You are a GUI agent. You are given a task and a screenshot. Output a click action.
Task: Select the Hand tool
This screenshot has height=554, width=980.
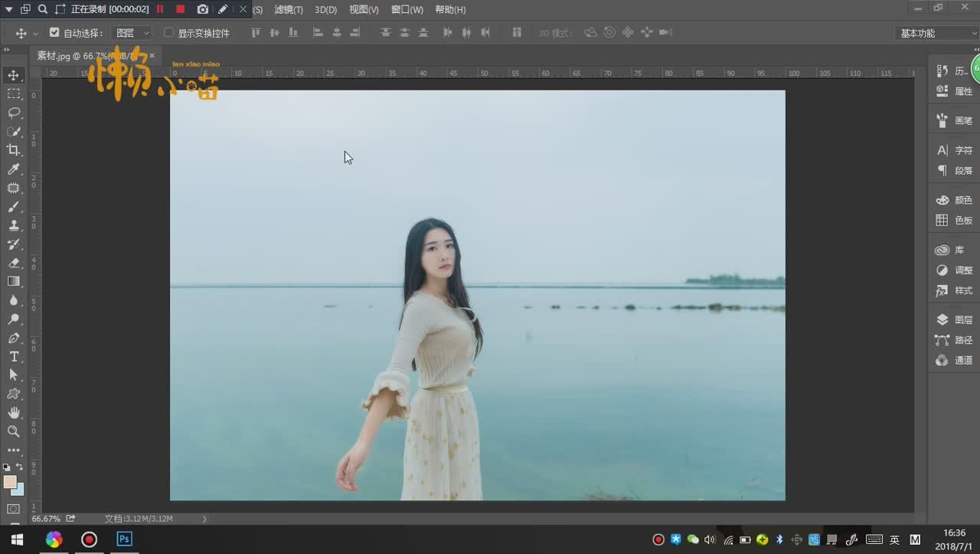coord(14,413)
